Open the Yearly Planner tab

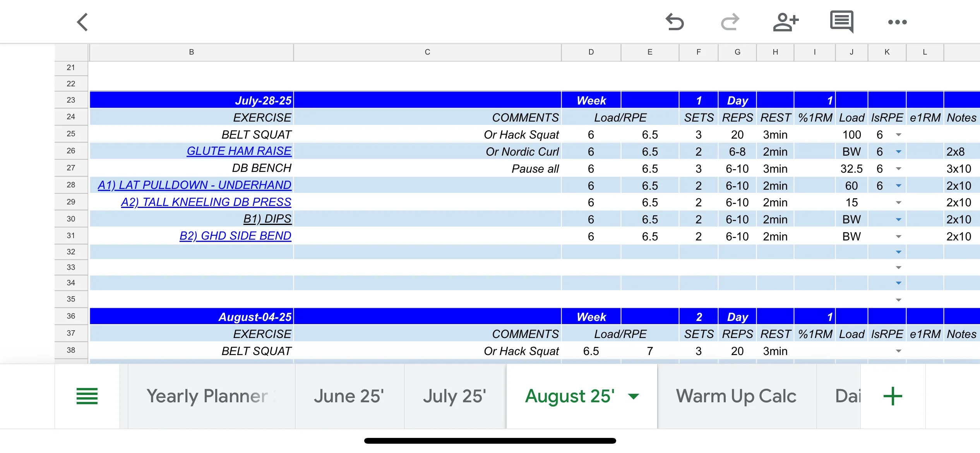click(207, 396)
